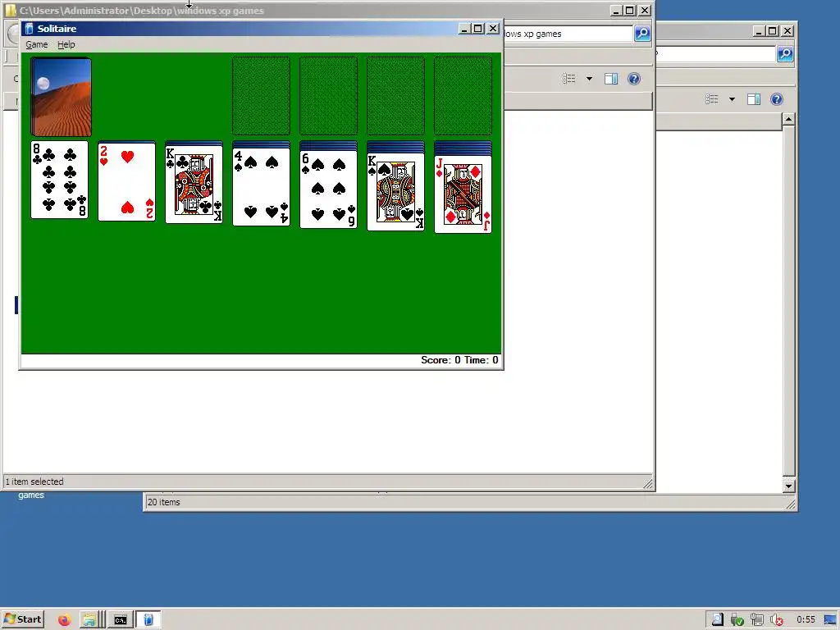
Task: Open the Help menu in Solitaire
Action: click(x=66, y=44)
